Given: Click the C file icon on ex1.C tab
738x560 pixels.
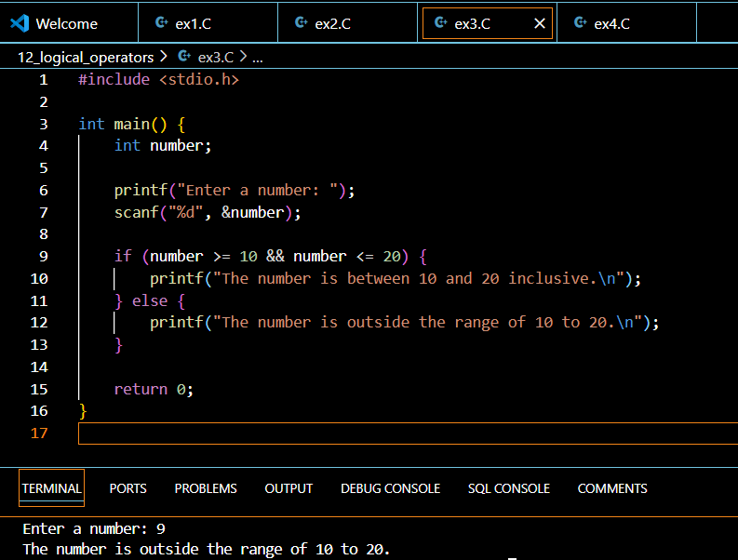Looking at the screenshot, I should tap(162, 23).
